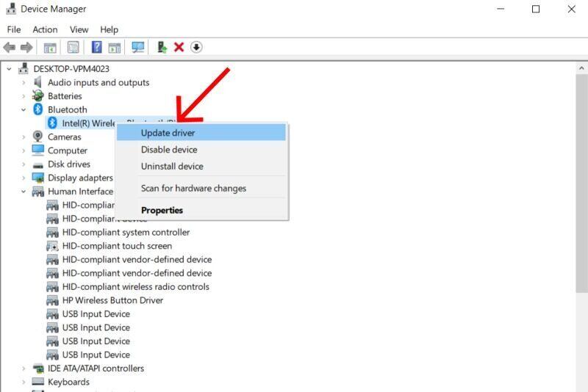Select the first USB Input Device entry
This screenshot has height=392, width=588.
point(96,313)
